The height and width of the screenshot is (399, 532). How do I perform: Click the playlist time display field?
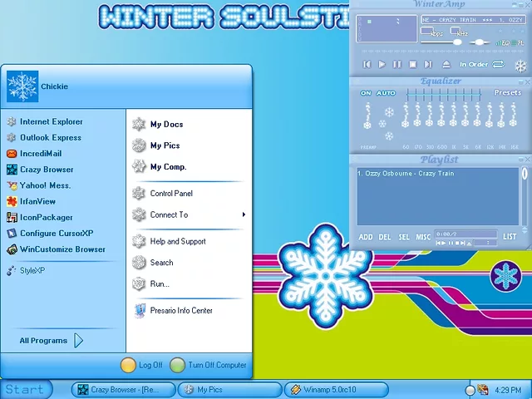[x=465, y=234]
